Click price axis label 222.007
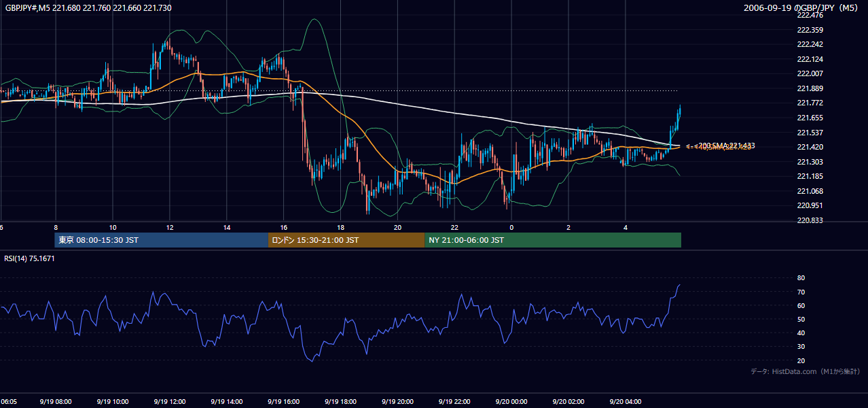Image resolution: width=868 pixels, height=408 pixels. [x=810, y=73]
